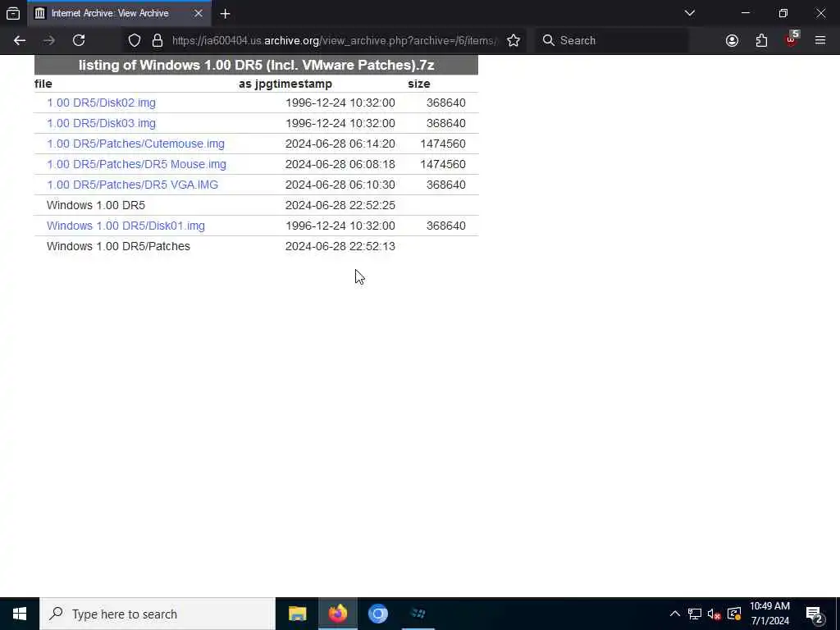
Task: Bookmark this page with the star icon
Action: coord(514,40)
